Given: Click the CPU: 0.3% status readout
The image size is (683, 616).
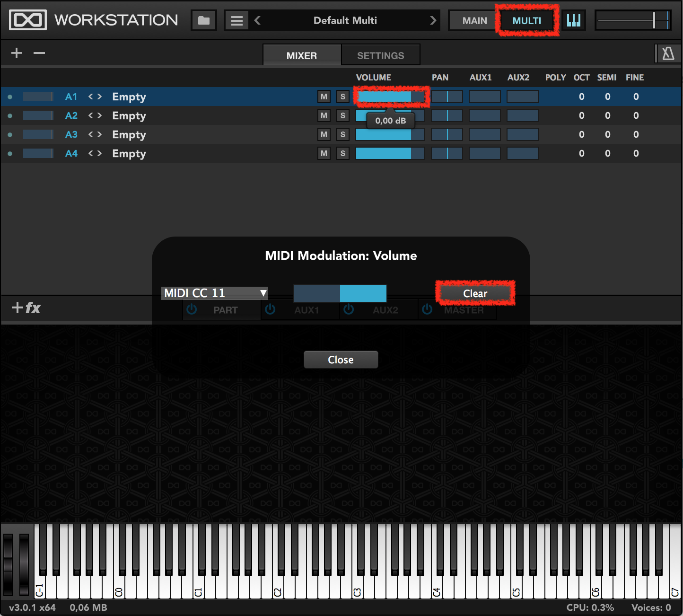Looking at the screenshot, I should 590,607.
